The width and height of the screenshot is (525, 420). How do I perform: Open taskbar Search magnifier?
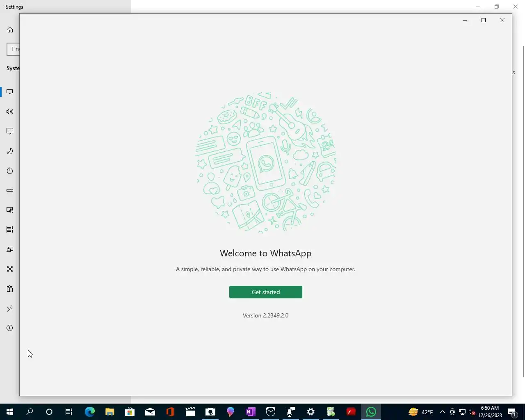(x=30, y=412)
